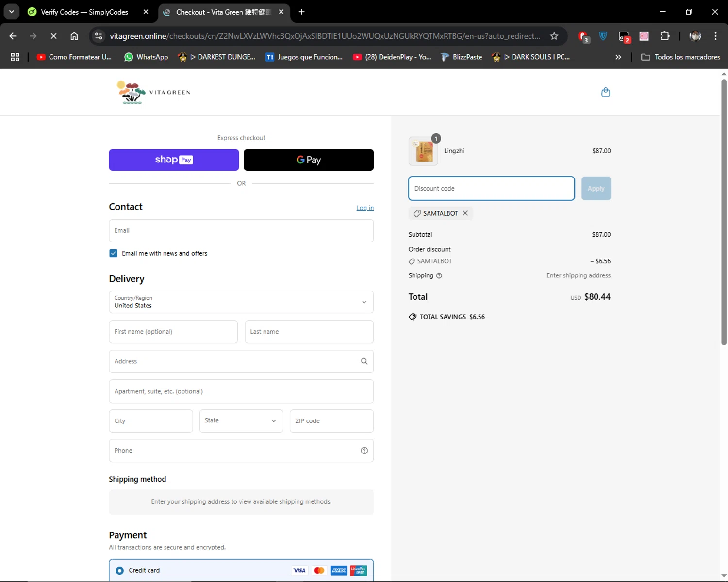Click the Log in link

pos(365,208)
